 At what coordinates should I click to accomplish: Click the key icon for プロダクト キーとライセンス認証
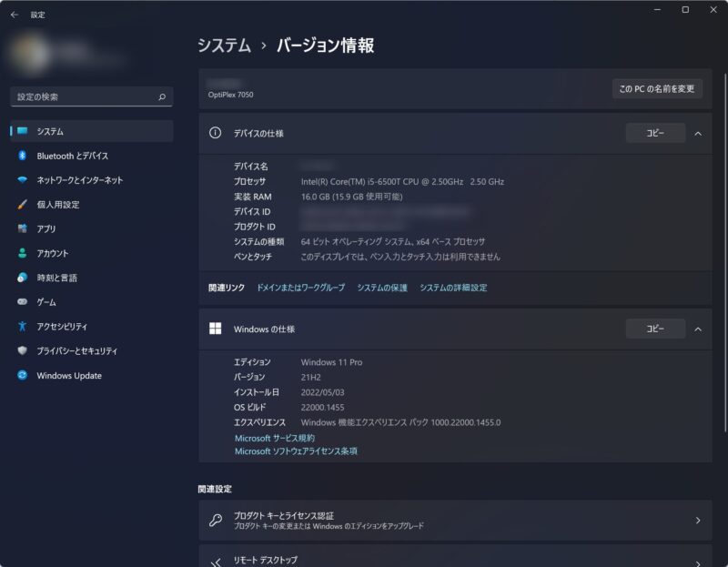[x=216, y=520]
